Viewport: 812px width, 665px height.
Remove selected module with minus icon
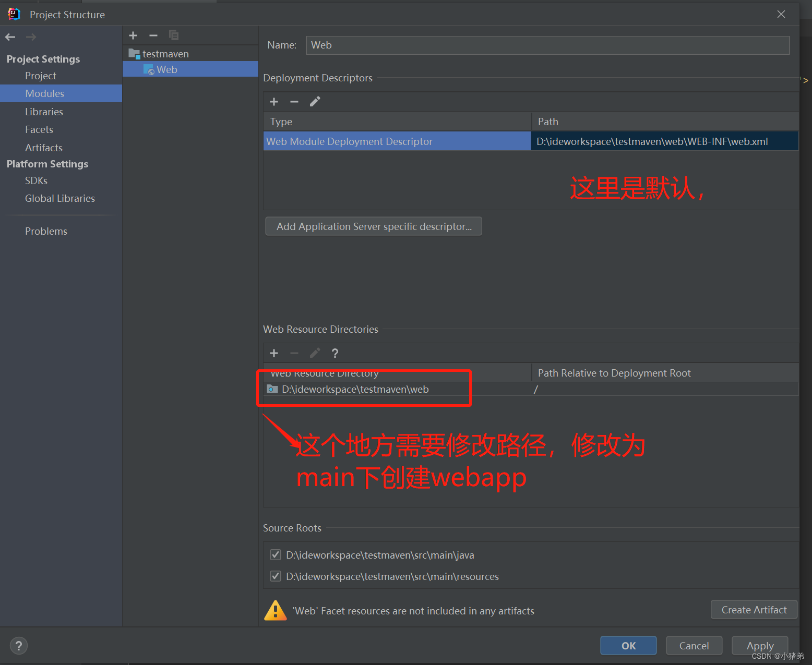tap(153, 35)
